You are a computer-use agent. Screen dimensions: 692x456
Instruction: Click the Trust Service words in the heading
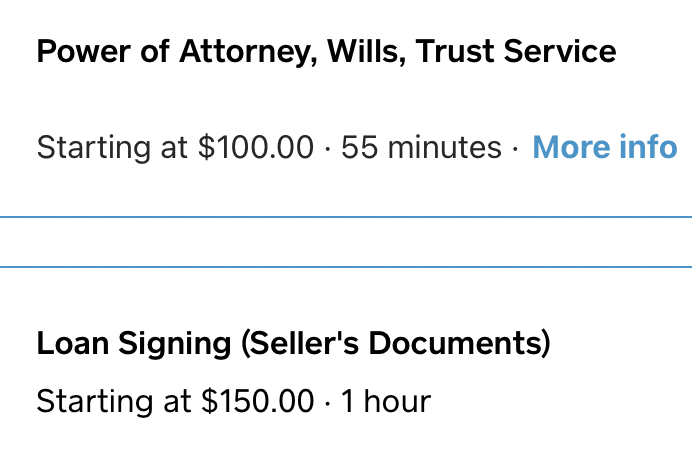(x=515, y=51)
